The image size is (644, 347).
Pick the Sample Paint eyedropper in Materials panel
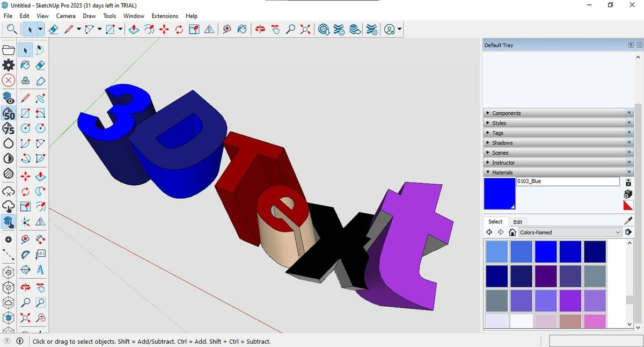point(629,221)
